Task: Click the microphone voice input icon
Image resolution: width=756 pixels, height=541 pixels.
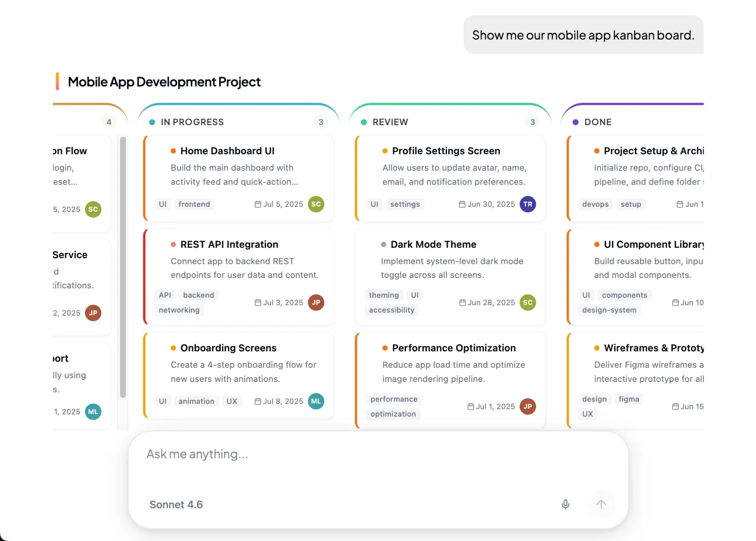Action: (x=565, y=504)
